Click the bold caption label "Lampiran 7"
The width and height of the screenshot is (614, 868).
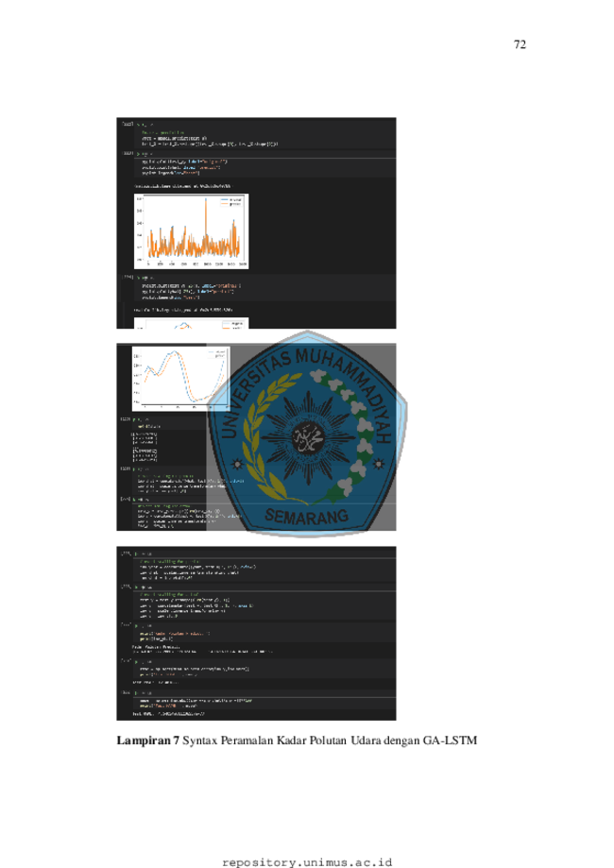click(x=147, y=740)
